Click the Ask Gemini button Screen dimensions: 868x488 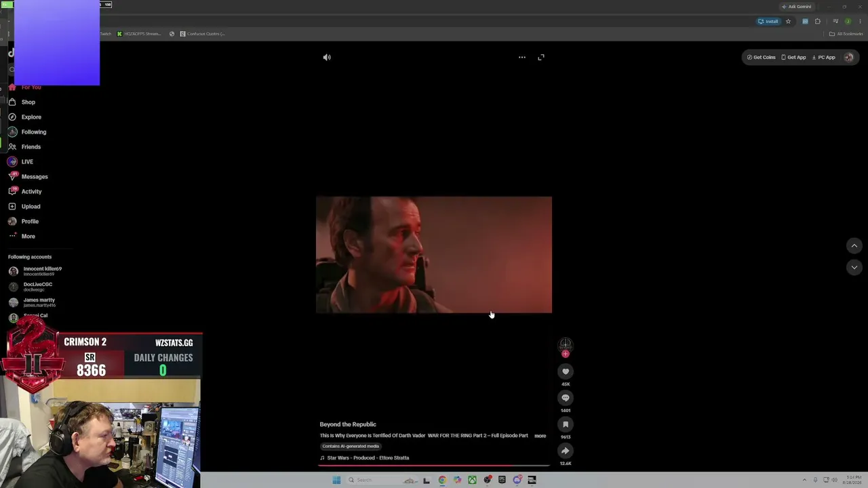[796, 7]
